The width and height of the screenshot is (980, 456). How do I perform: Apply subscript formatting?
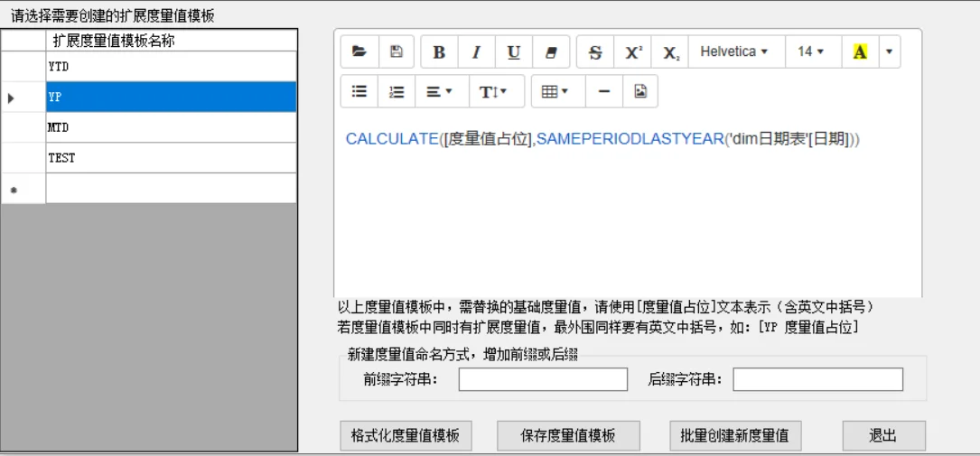tap(670, 51)
